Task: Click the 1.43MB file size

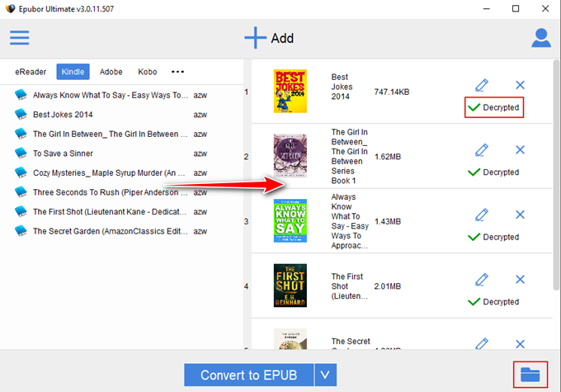Action: [x=388, y=222]
